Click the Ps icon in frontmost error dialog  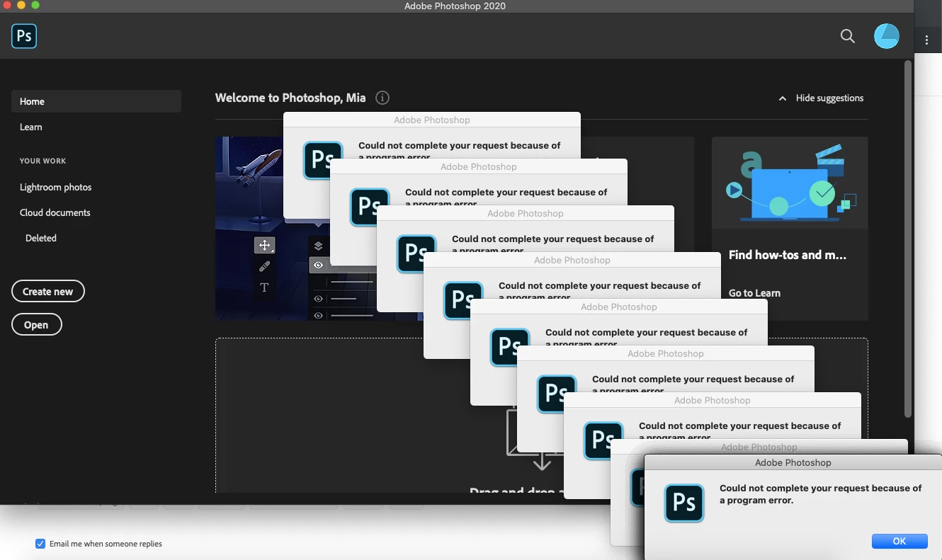(x=684, y=503)
